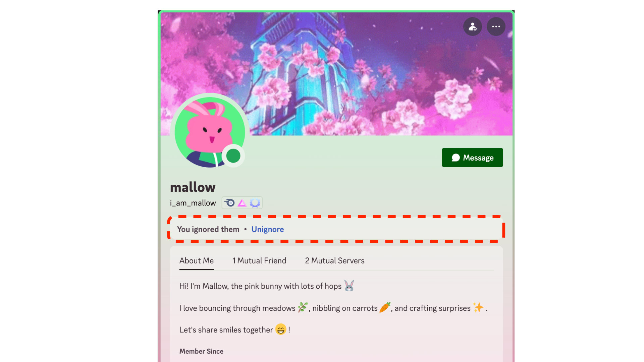Click the cherry blossom profile banner

(336, 74)
